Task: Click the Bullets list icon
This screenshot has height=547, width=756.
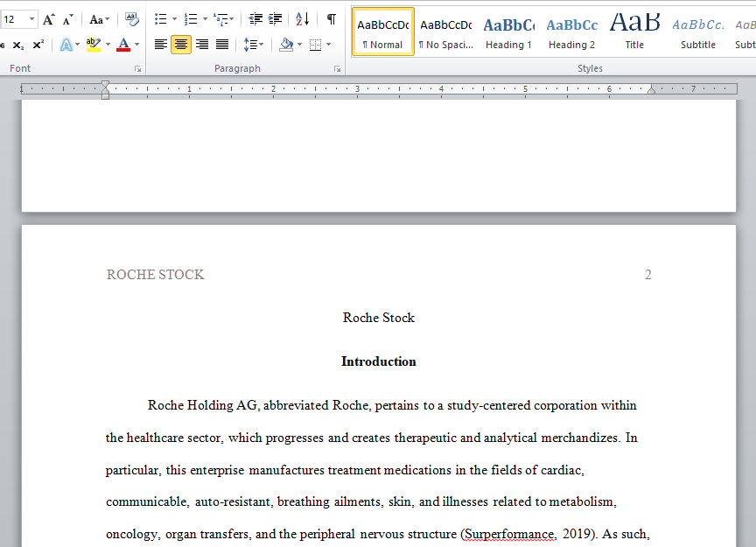Action: (x=160, y=19)
